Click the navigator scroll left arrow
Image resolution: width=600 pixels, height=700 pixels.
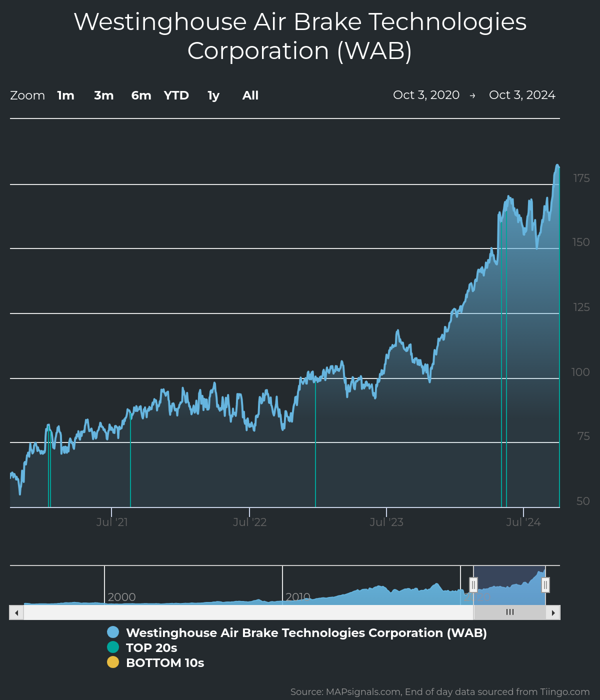click(16, 612)
